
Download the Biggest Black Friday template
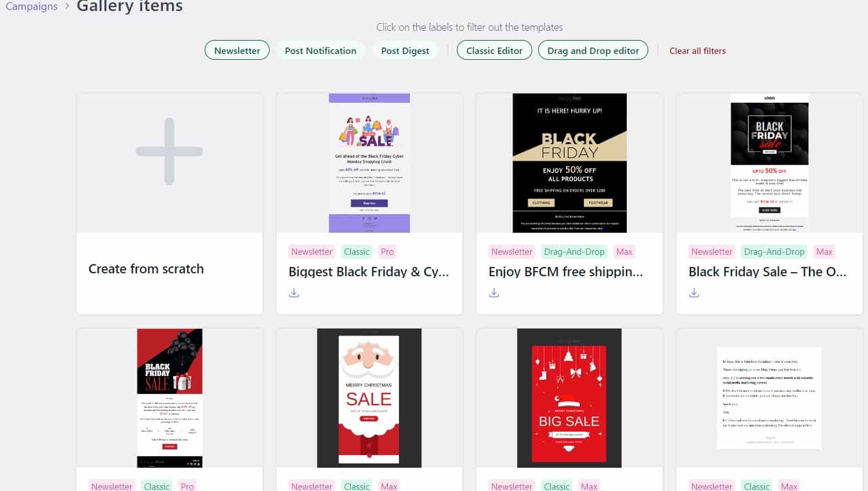tap(294, 293)
